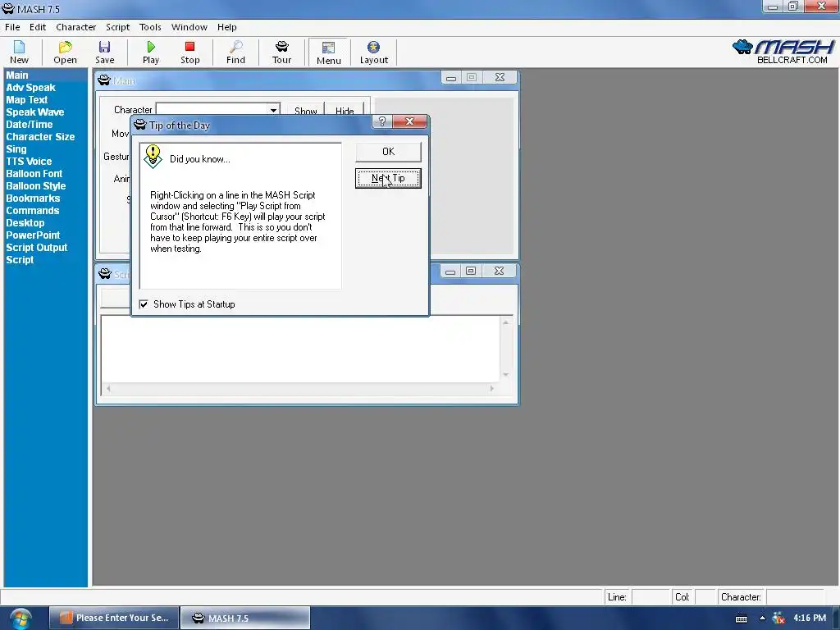Viewport: 840px width, 630px height.
Task: Click OK in Tip of the Day
Action: (388, 152)
